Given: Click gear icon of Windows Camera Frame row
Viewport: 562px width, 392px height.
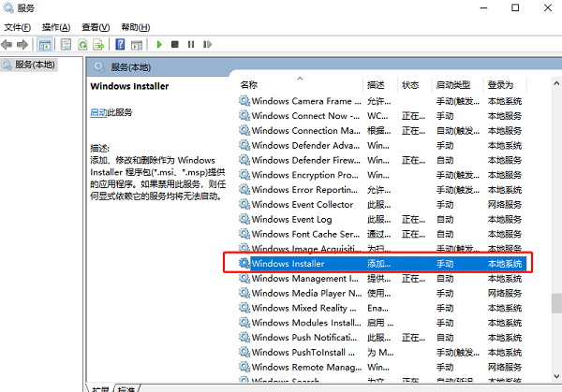Looking at the screenshot, I should click(244, 101).
